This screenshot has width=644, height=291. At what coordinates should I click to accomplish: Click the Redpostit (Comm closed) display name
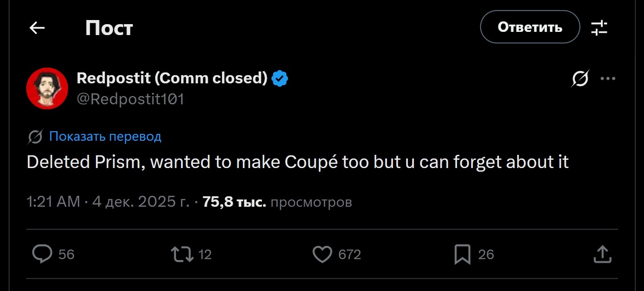172,78
